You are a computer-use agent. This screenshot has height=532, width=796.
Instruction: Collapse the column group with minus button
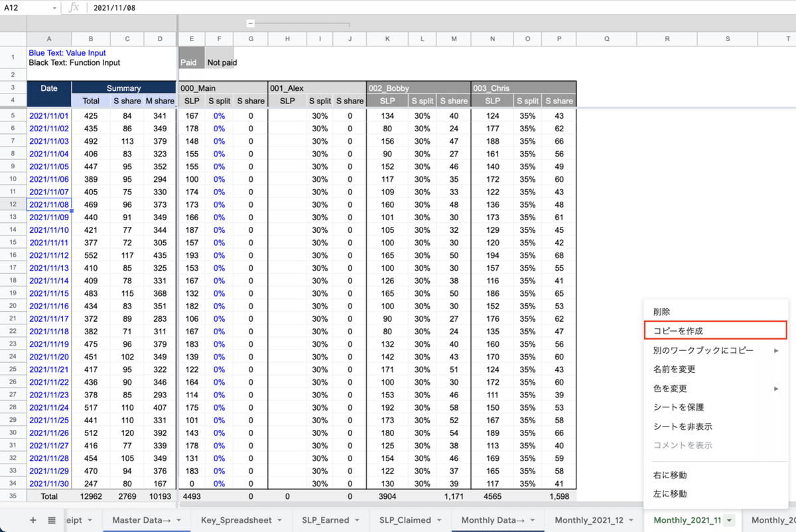[250, 23]
